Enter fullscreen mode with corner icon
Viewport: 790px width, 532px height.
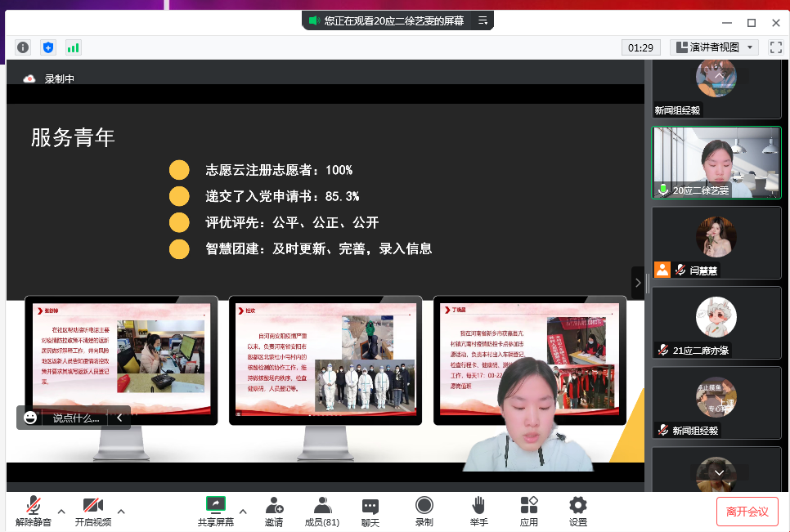775,47
